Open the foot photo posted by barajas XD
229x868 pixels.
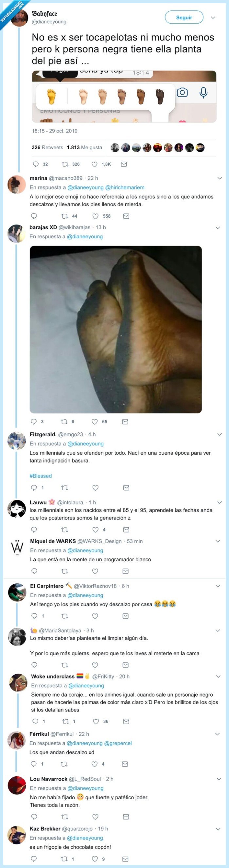pos(115,329)
